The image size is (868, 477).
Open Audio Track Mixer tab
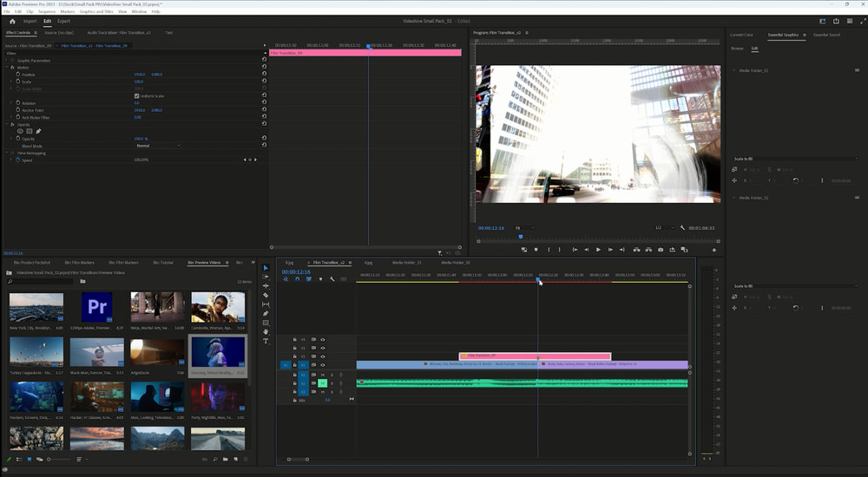point(119,33)
